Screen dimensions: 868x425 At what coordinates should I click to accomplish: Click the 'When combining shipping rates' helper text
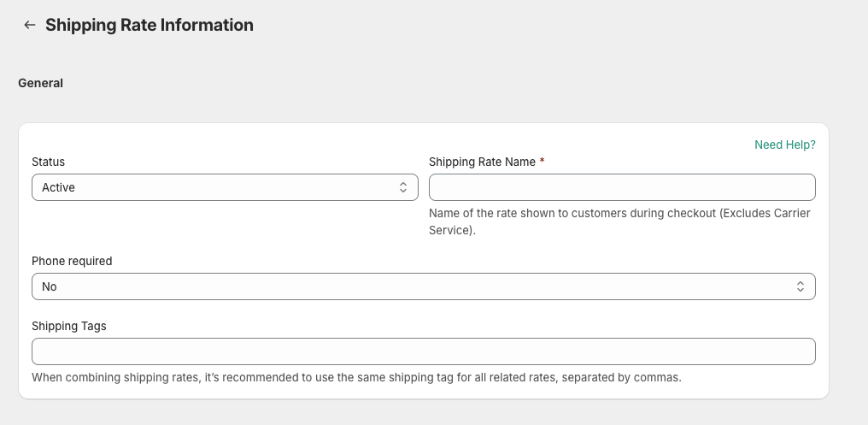356,377
